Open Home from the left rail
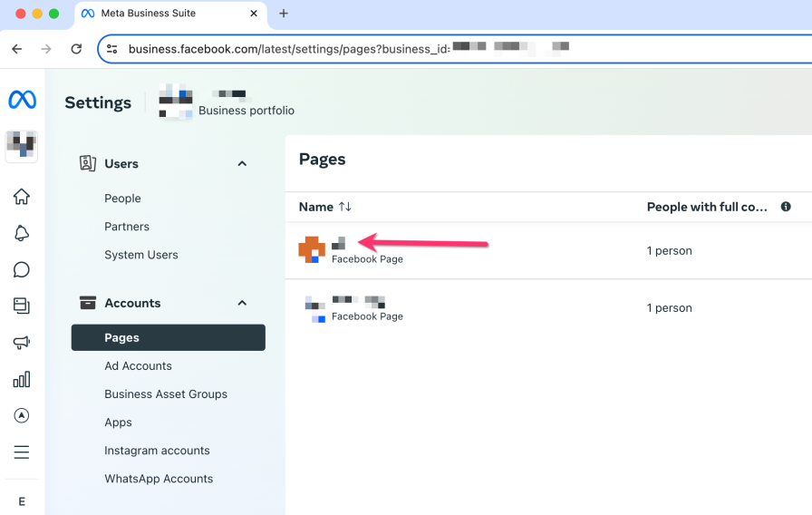The image size is (812, 515). [22, 197]
